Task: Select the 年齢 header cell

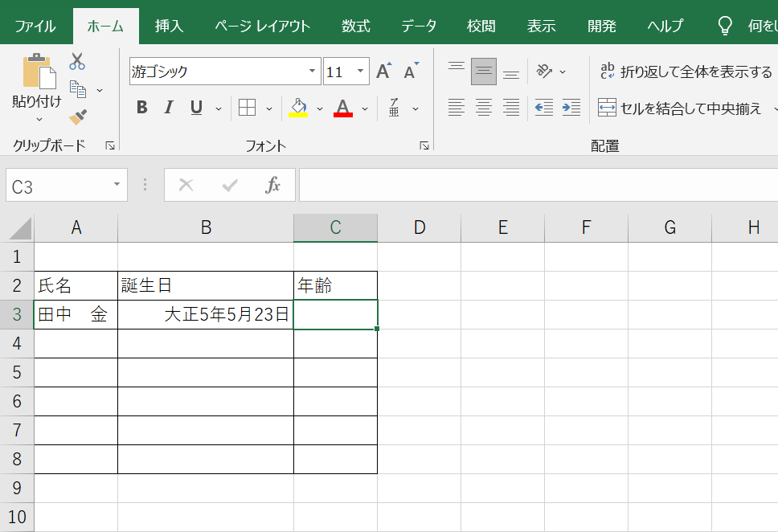Action: (x=335, y=285)
